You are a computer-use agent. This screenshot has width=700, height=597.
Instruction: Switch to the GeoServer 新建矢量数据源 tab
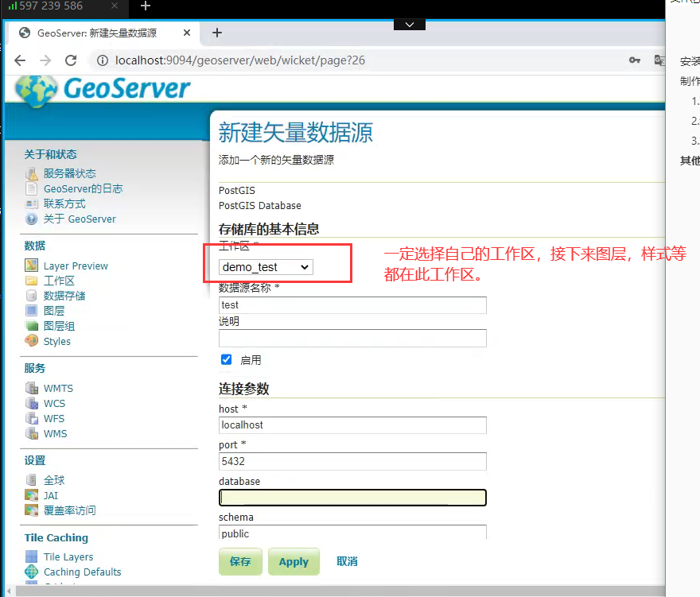97,33
